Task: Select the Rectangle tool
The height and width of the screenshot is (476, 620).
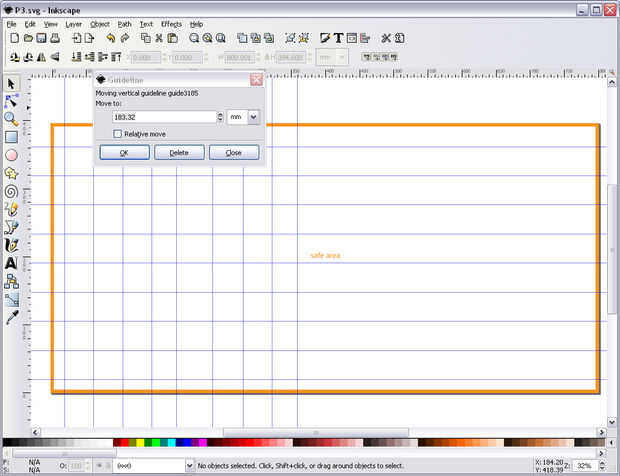Action: [11, 137]
